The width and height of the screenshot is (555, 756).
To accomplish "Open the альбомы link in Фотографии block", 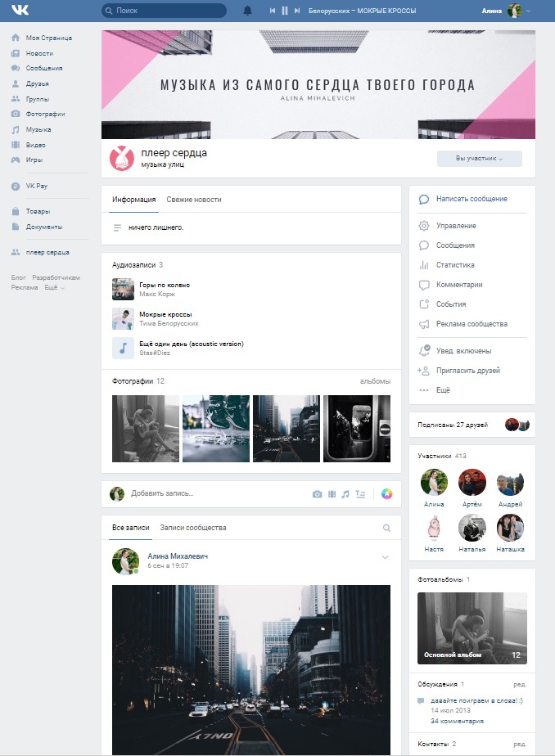I will pyautogui.click(x=375, y=381).
